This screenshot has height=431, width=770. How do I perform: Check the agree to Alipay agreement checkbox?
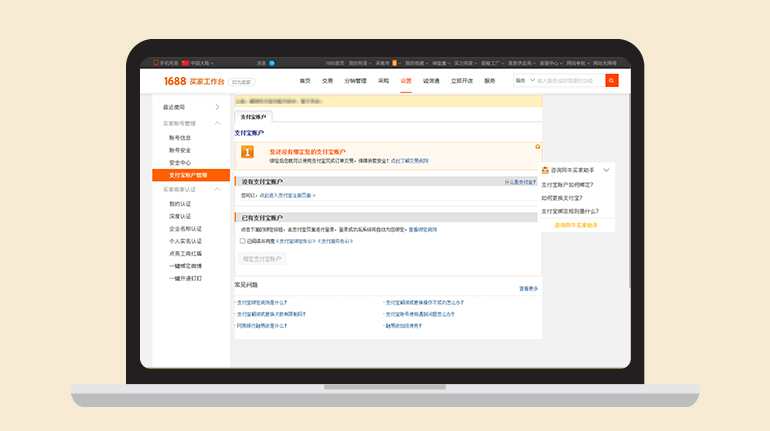(242, 241)
